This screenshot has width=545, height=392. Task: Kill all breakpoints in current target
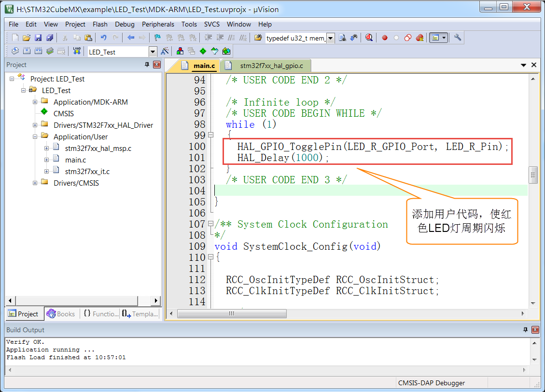[x=419, y=38]
